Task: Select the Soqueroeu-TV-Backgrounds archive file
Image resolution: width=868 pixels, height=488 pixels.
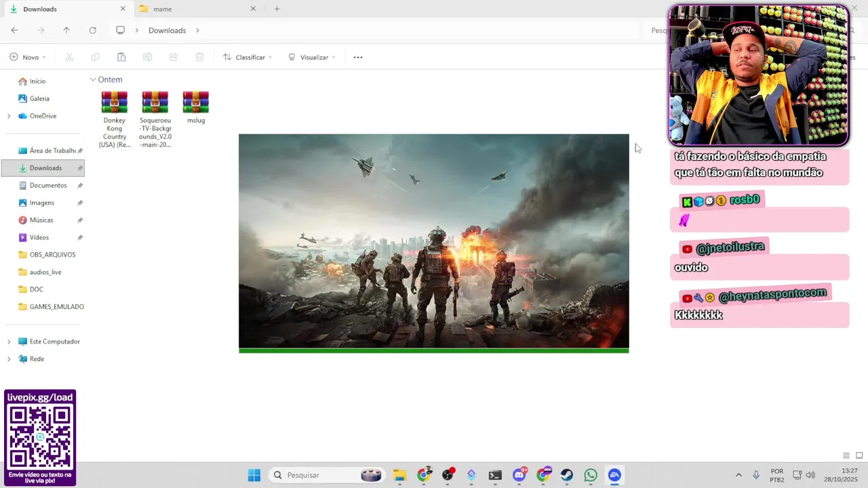Action: pos(155,119)
